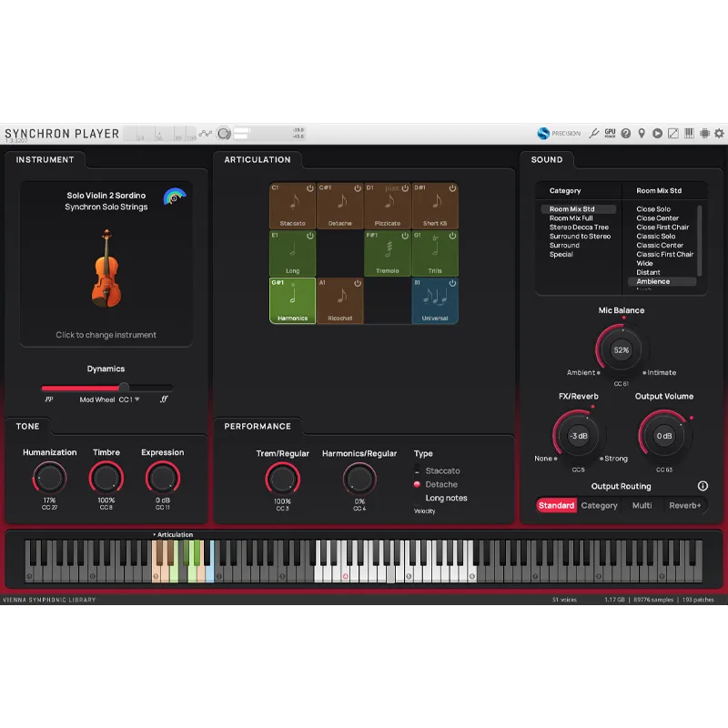Toggle the Short KS cell power icon
Screen dimensions: 728x728
(452, 188)
